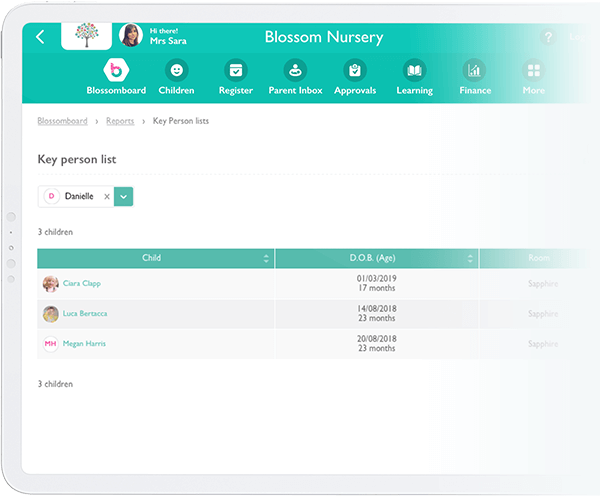This screenshot has width=600, height=496.
Task: Click the Key person list heading
Action: [77, 160]
